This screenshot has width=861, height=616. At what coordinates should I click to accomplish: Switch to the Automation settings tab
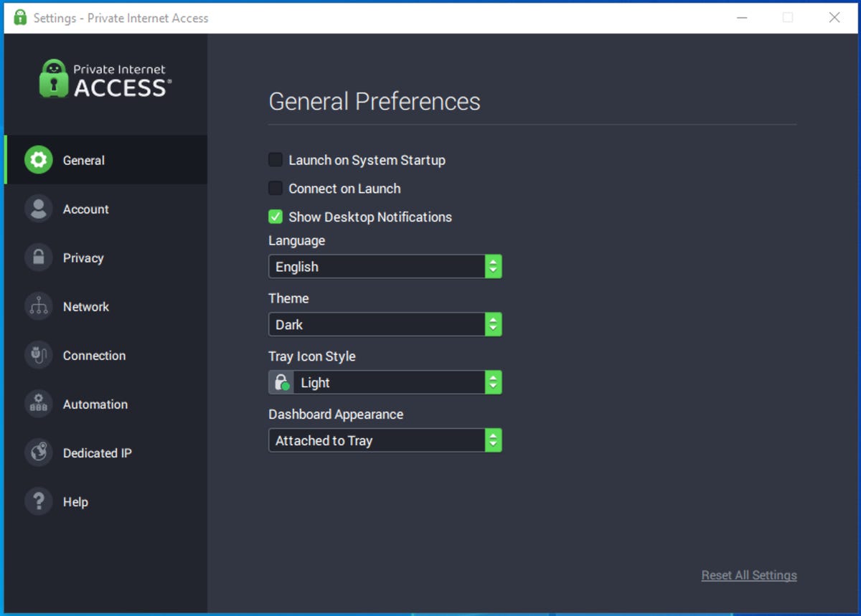[106, 404]
